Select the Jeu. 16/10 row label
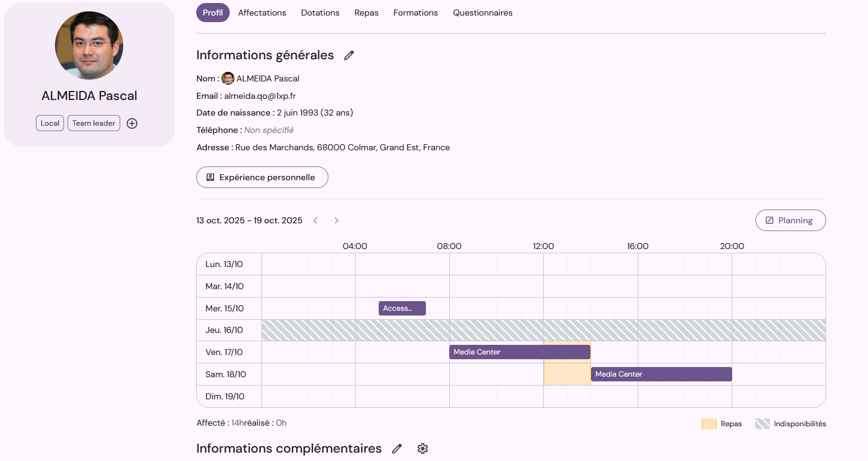The image size is (868, 461). tap(224, 330)
